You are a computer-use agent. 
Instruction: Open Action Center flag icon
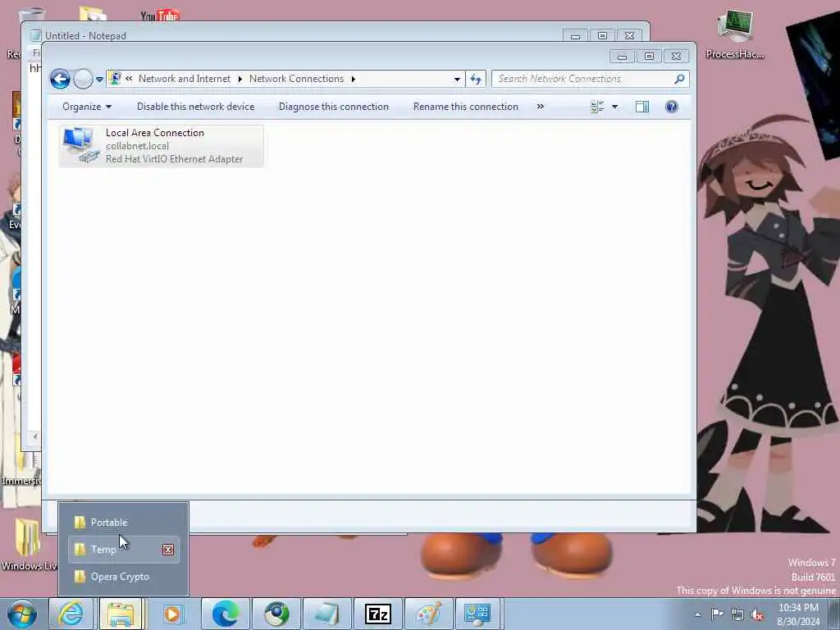coord(717,614)
